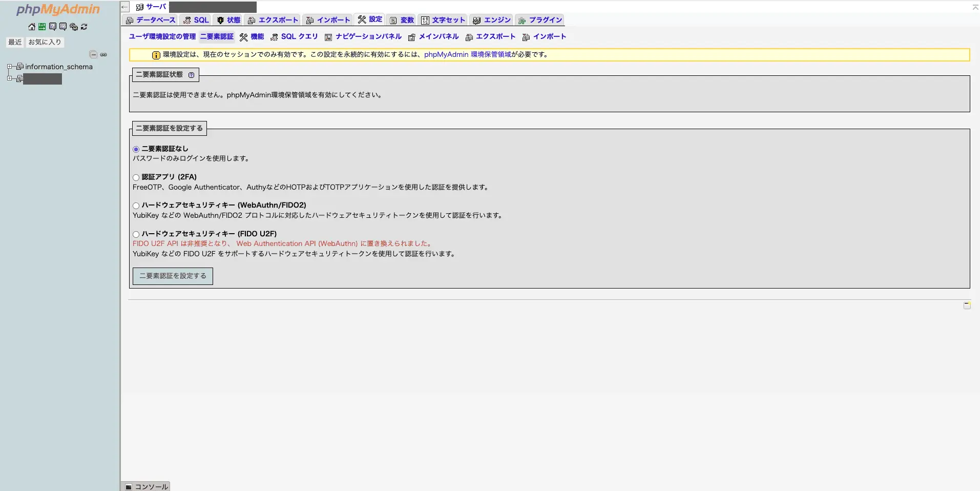Open ユーザ環境設定の管理 sub-tab
The width and height of the screenshot is (980, 491).
[162, 36]
